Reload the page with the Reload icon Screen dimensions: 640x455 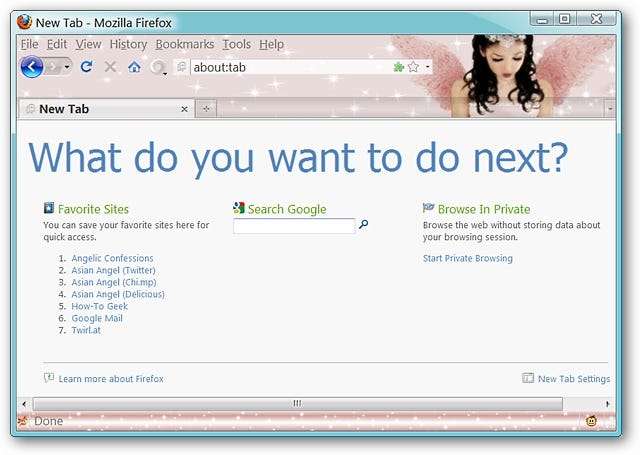87,67
